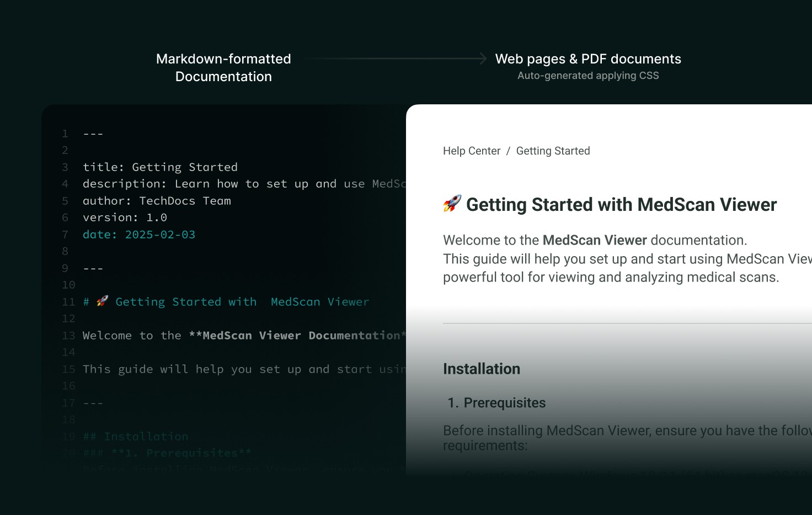
Task: Click the 'Markdown-formatted Documentation' label
Action: (223, 67)
